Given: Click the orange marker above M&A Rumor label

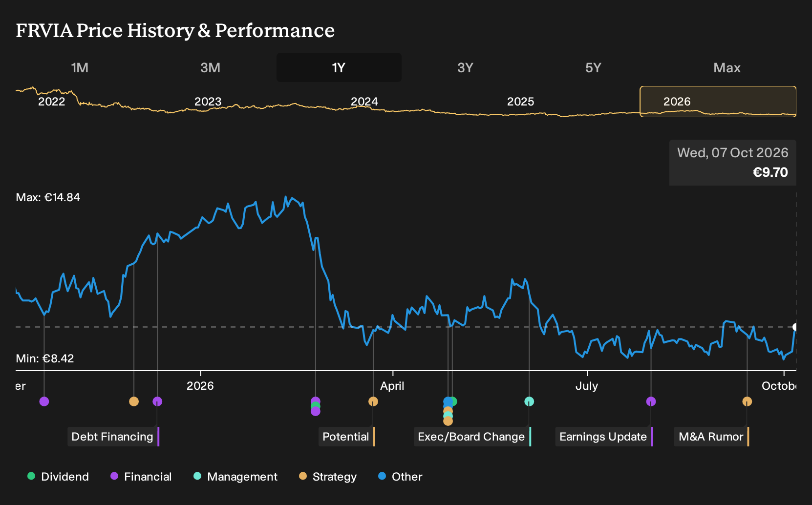Looking at the screenshot, I should point(747,401).
